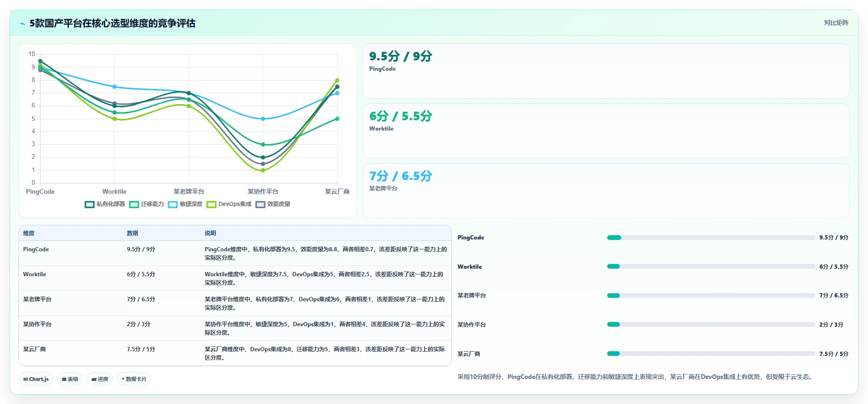The image size is (868, 404).
Task: Open the PingCode 9.5分 / 9分 data card
Action: (x=606, y=71)
